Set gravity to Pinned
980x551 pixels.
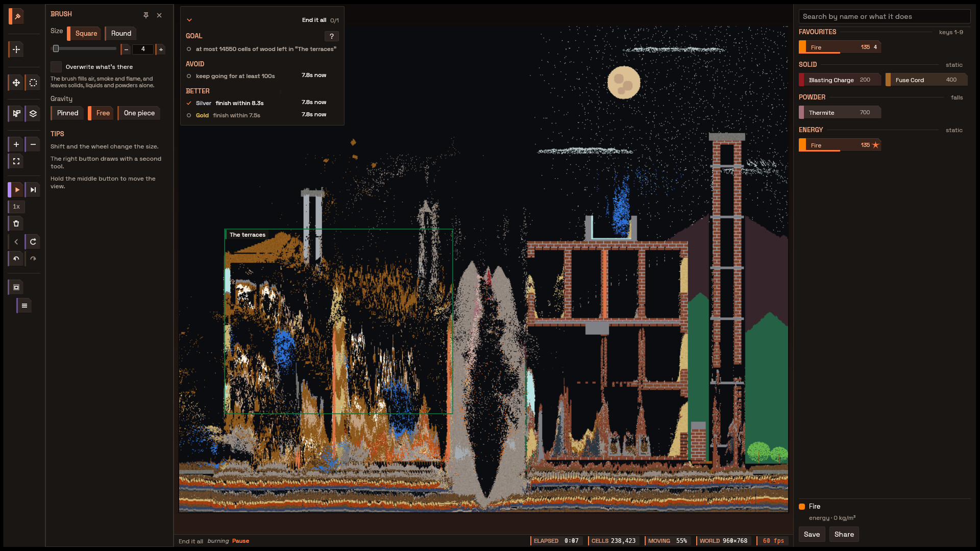pos(67,113)
